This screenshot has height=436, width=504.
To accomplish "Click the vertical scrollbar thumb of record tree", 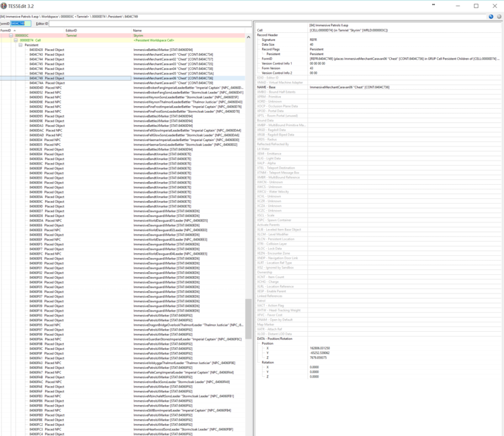I will [x=248, y=318].
